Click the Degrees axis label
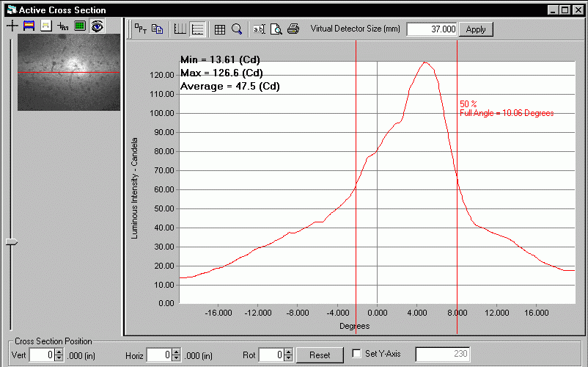 click(354, 326)
